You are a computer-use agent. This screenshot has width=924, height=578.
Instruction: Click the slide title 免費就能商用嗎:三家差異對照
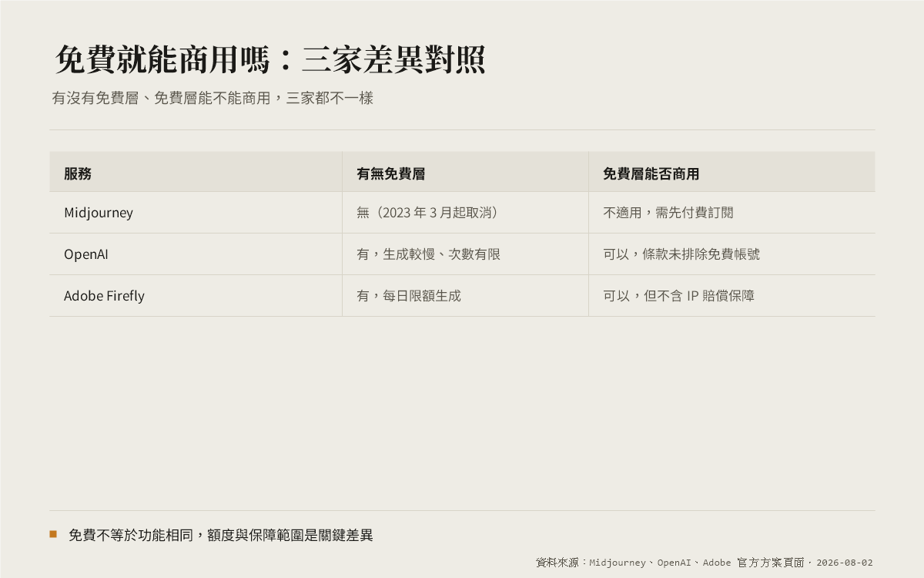[270, 60]
